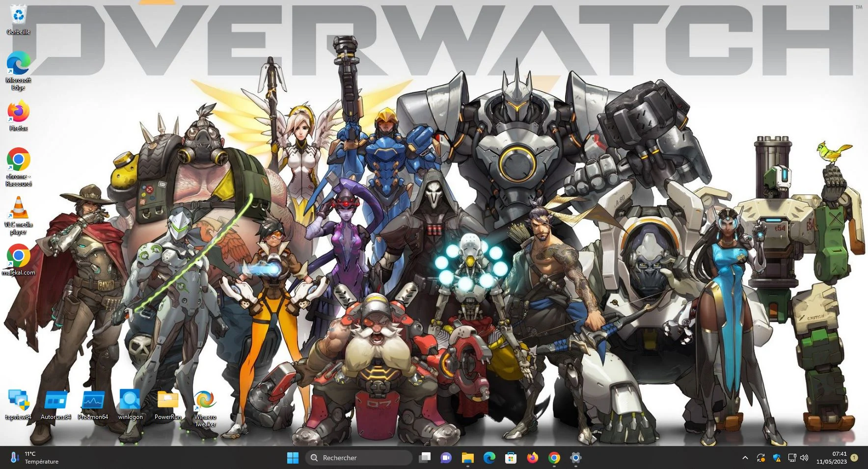Select the chrome - Raccourci desktop icon
Image resolution: width=868 pixels, height=469 pixels.
(x=18, y=167)
